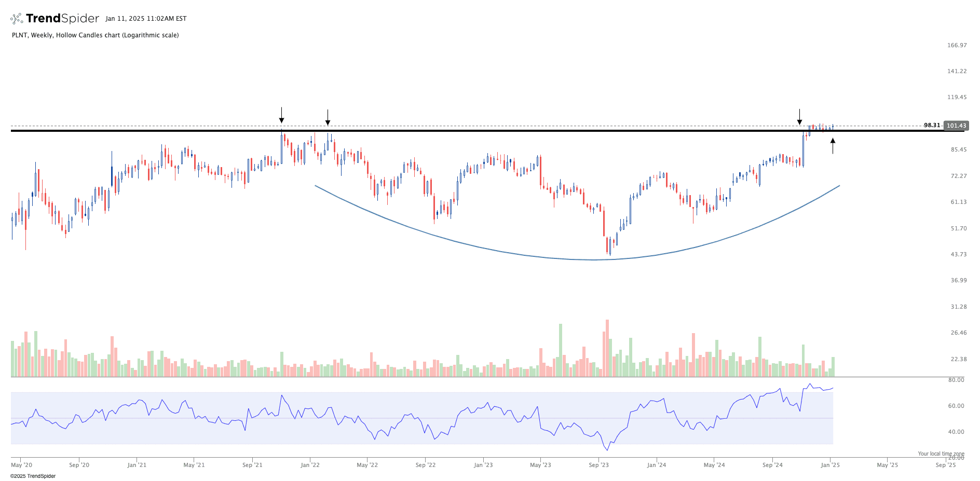Click the Jan 11, 2025 11:02AM EST timestamp

tap(146, 19)
